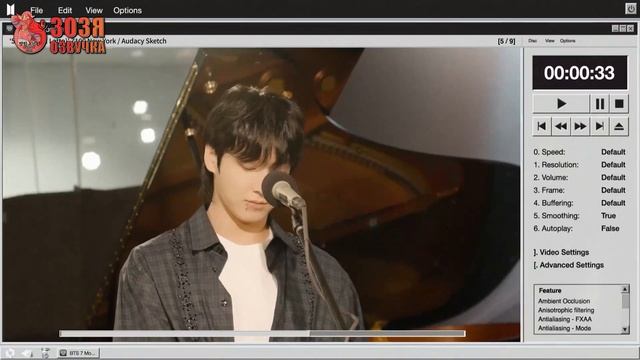This screenshot has height=360, width=640.
Task: Toggle Smoothing value True
Action: tap(608, 216)
